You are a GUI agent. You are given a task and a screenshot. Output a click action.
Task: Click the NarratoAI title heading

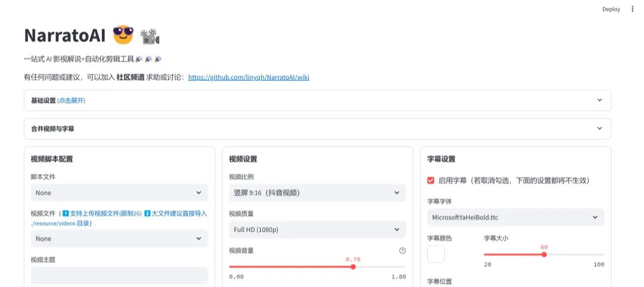coord(65,36)
